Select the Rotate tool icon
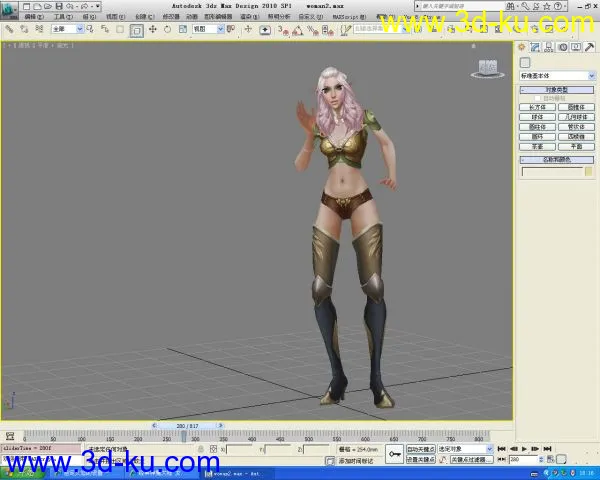The height and width of the screenshot is (480, 600). coord(168,29)
